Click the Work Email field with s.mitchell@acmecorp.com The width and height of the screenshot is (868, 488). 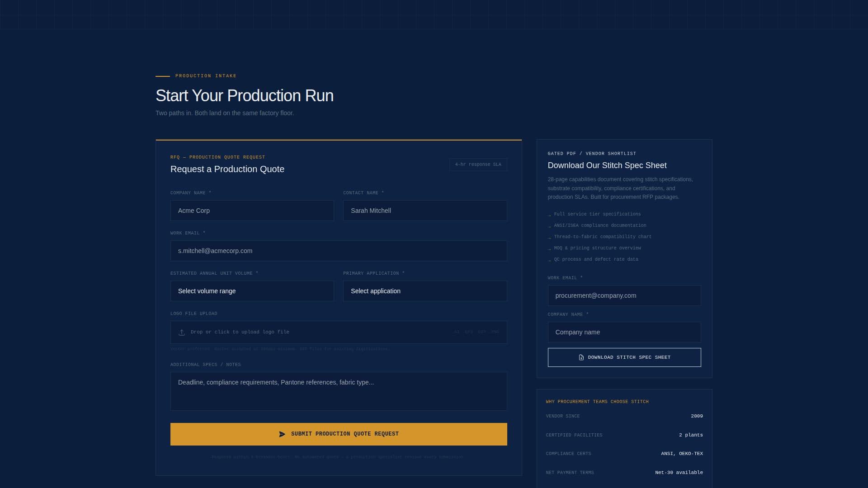339,251
